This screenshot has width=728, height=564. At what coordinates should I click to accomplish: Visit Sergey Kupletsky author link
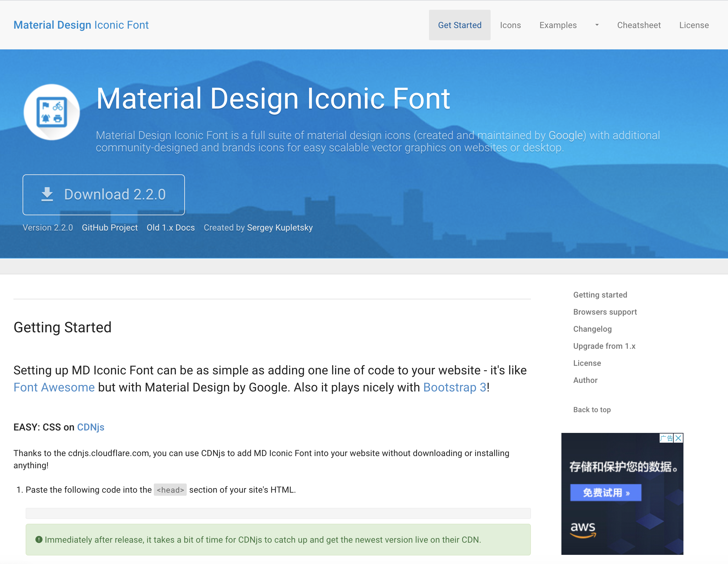(x=280, y=227)
